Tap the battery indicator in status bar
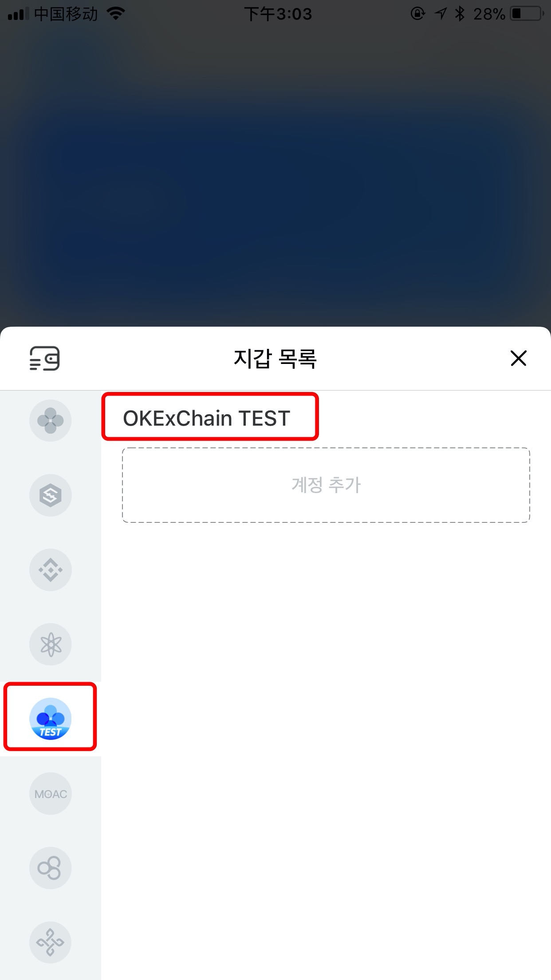Image resolution: width=551 pixels, height=980 pixels. point(527,14)
